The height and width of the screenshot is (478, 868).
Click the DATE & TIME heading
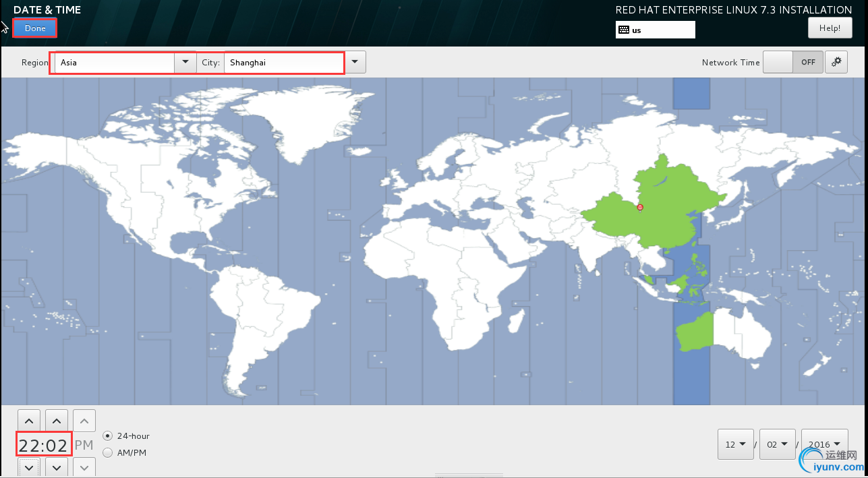point(47,9)
